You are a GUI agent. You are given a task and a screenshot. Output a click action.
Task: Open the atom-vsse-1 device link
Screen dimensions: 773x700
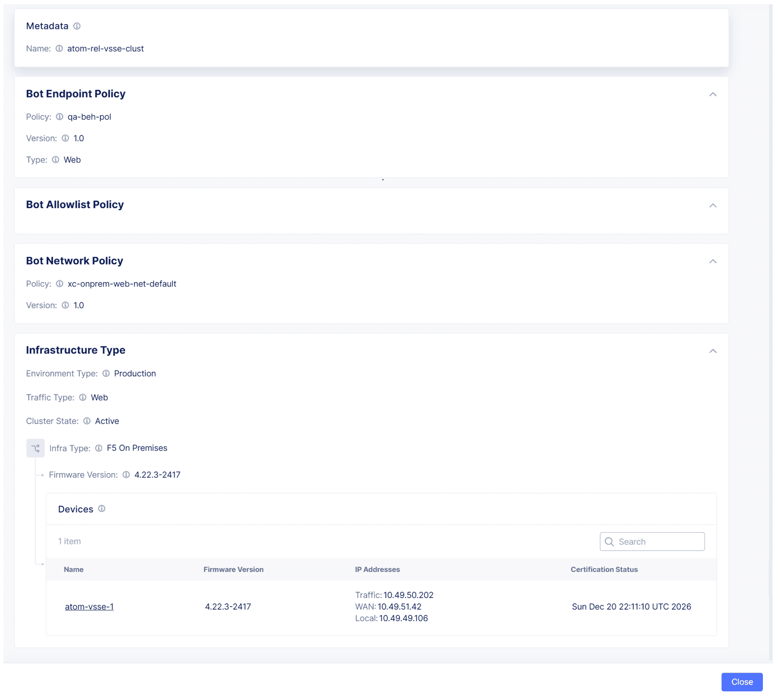[x=89, y=606]
